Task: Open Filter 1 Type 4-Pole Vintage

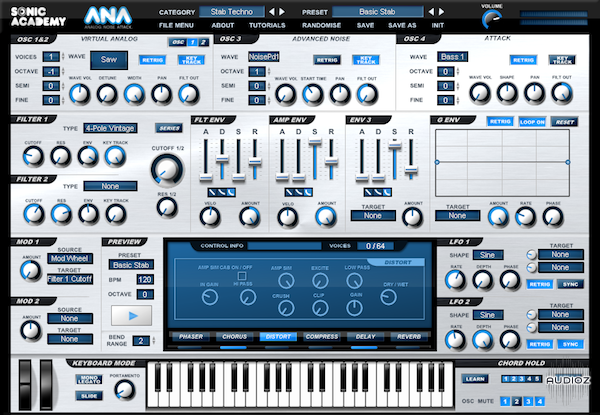Action: pos(110,128)
